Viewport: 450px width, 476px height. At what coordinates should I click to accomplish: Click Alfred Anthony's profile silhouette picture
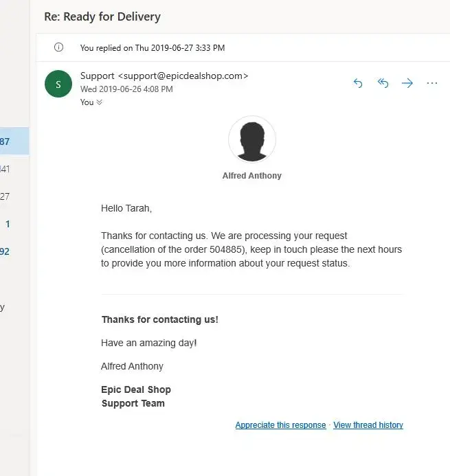coord(252,139)
